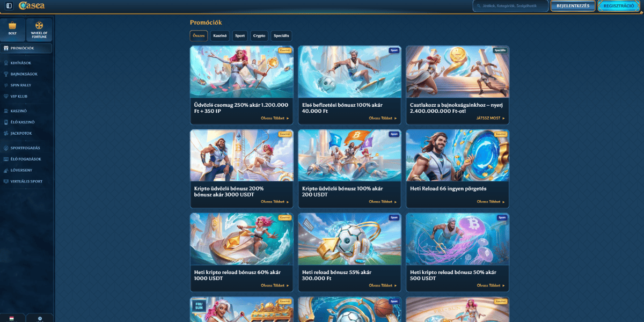Click the Sport badge on Kripto 100% card
644x322 pixels.
394,134
